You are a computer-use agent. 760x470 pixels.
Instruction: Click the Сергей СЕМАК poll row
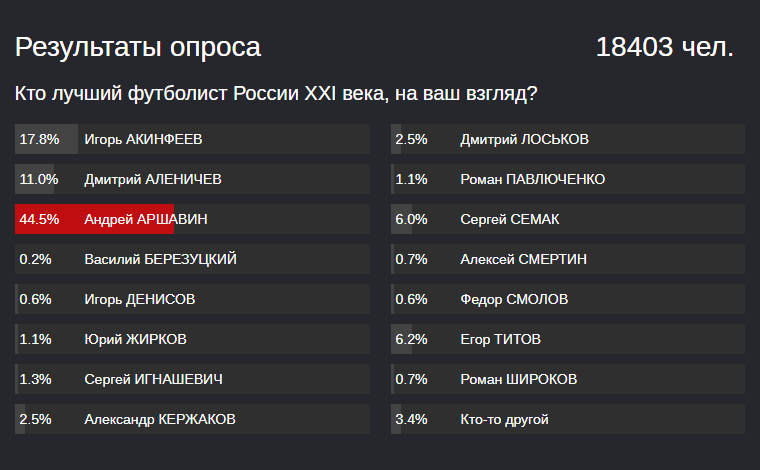tap(568, 219)
